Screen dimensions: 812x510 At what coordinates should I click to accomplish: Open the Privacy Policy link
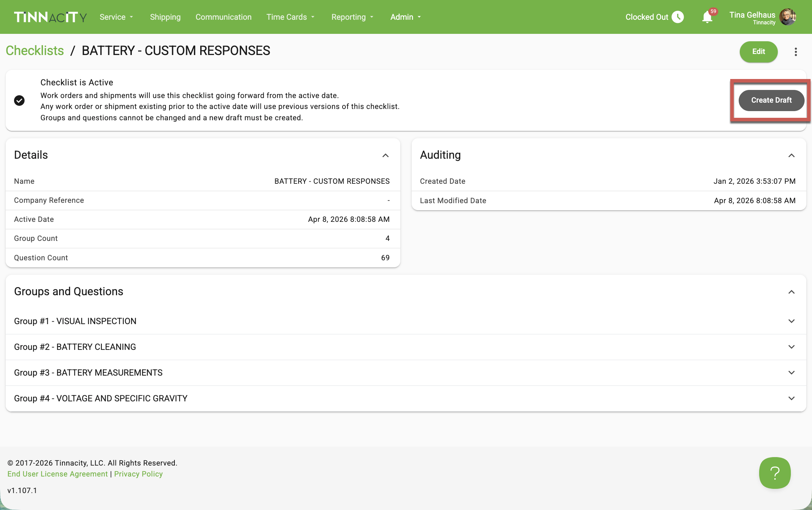(138, 474)
